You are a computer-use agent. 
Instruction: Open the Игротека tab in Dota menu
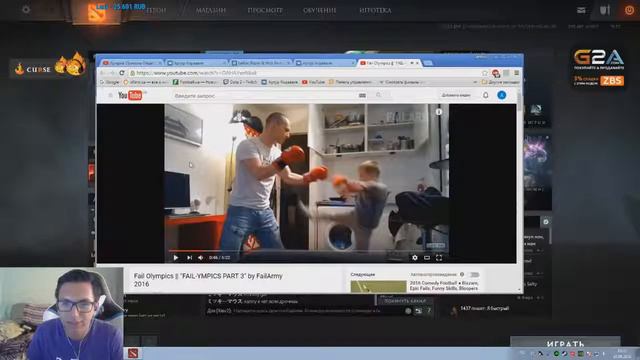(375, 10)
